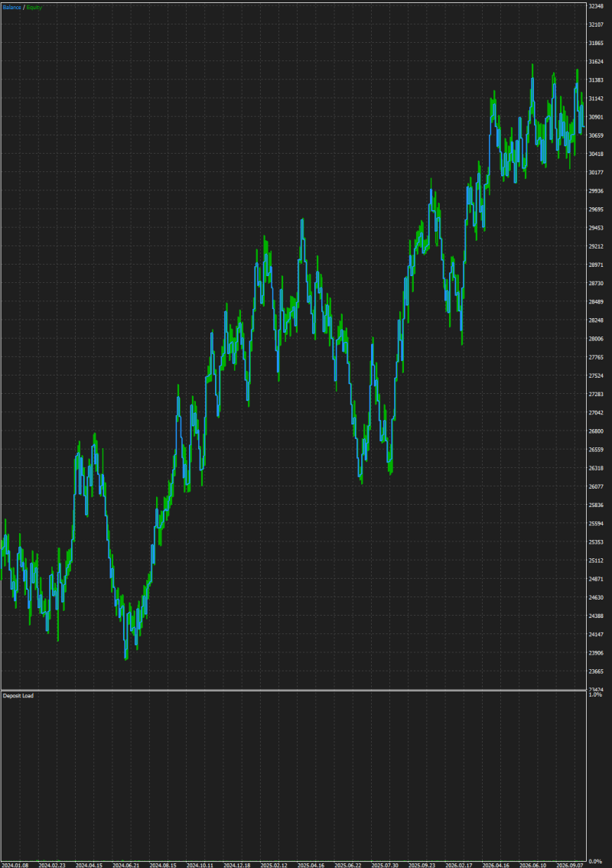The width and height of the screenshot is (612, 868).
Task: Click the 2024.10.11 date label
Action: coord(200,865)
